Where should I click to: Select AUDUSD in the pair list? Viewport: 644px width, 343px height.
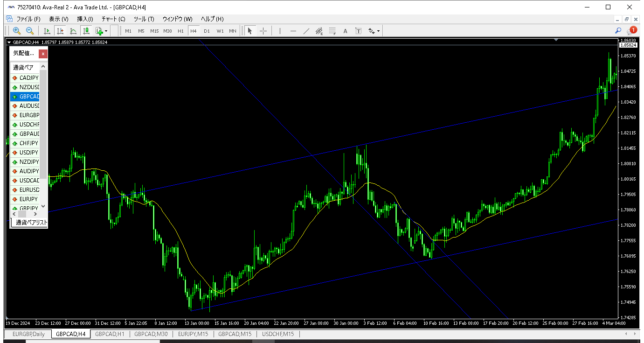click(x=25, y=106)
